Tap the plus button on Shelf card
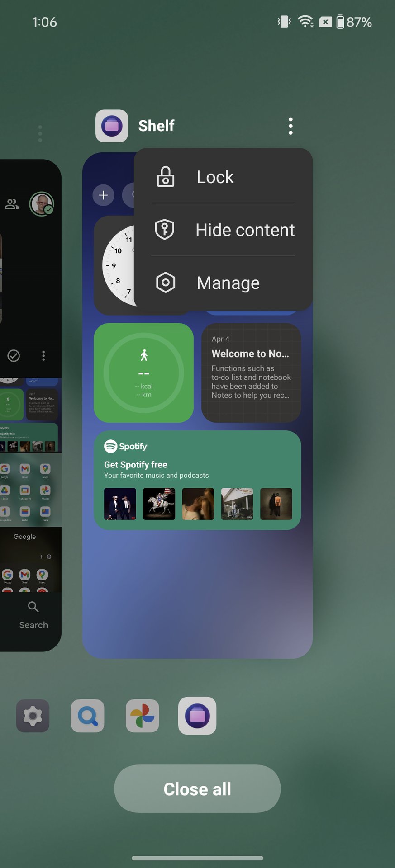This screenshot has height=868, width=395. [104, 195]
